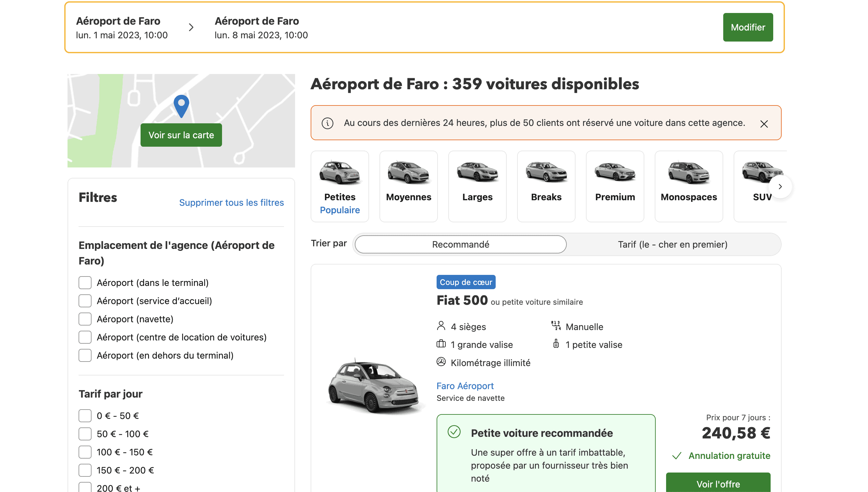Viewport: 868px width, 492px height.
Task: Dismiss the 24 heures notice banner
Action: tap(763, 124)
